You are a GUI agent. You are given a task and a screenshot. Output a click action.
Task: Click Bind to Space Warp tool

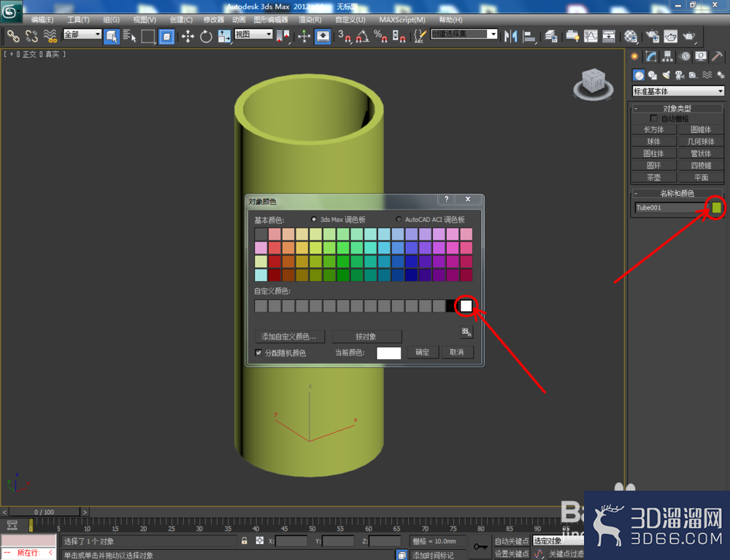[x=50, y=36]
